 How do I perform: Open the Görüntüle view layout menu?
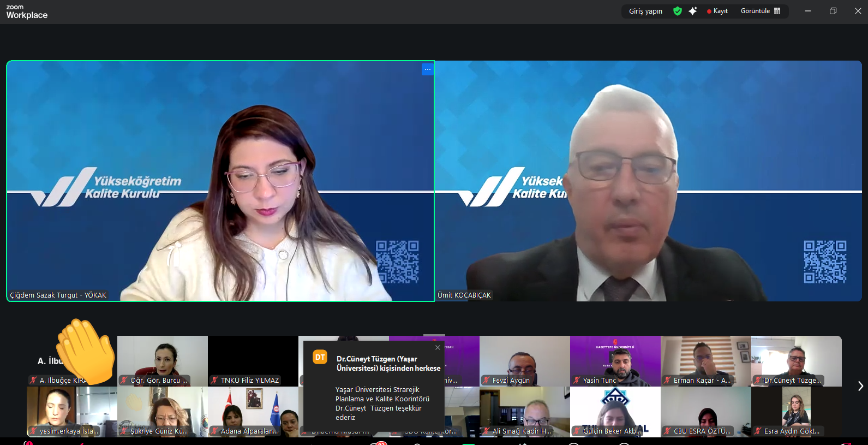761,11
